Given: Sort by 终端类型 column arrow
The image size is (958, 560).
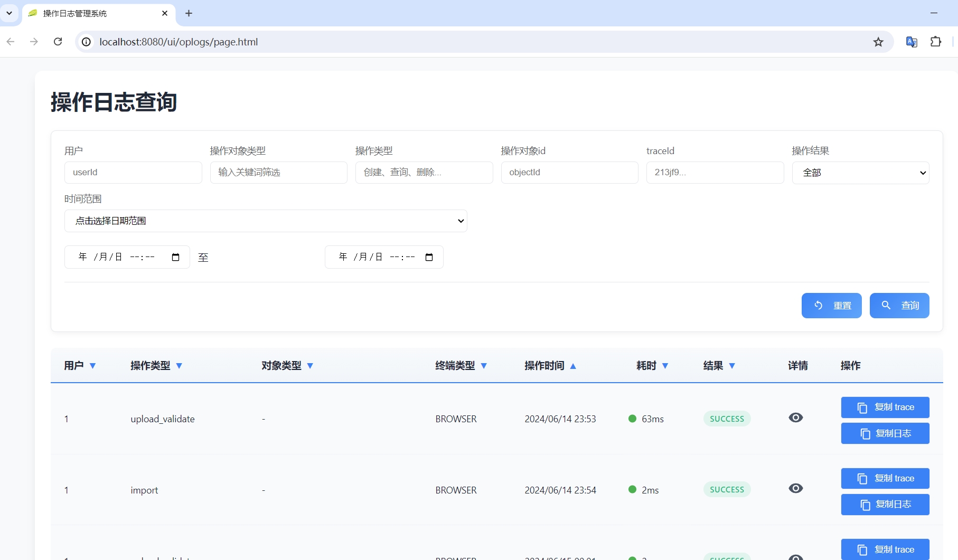Looking at the screenshot, I should coord(484,366).
